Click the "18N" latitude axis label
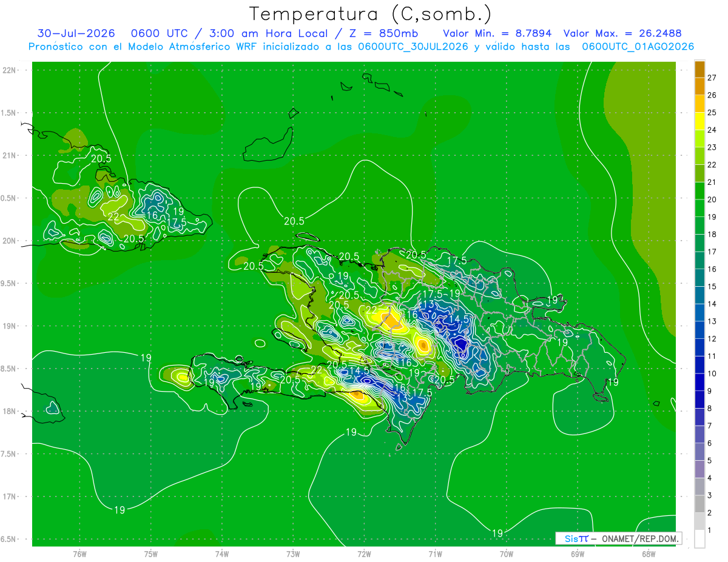728x562 pixels. tap(10, 412)
